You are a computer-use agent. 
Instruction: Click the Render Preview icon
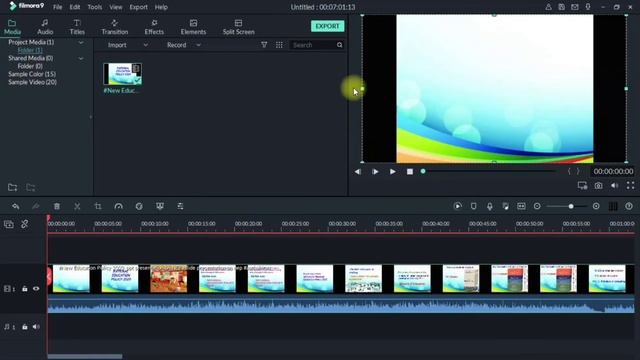click(x=458, y=207)
